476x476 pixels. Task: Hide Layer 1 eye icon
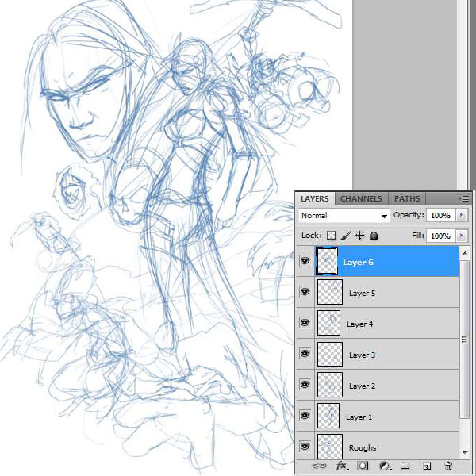tap(305, 415)
